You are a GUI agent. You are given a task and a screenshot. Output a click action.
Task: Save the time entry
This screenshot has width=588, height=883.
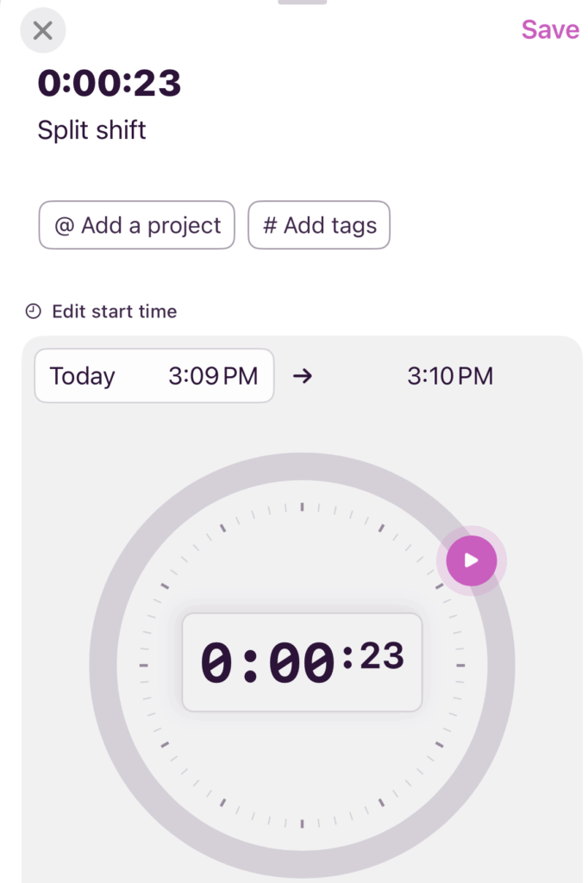pos(550,29)
